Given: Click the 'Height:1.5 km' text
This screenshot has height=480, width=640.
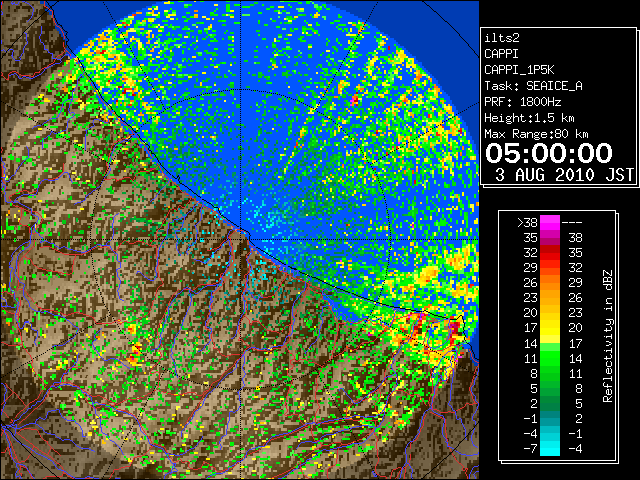Looking at the screenshot, I should tap(529, 118).
